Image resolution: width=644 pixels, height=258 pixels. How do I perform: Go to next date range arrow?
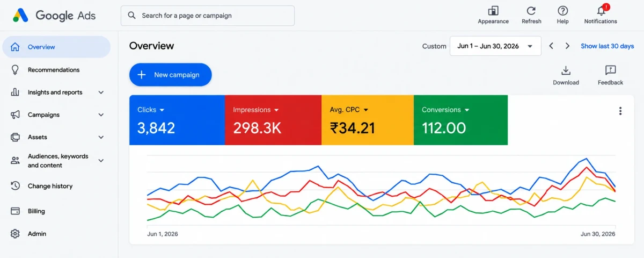[567, 46]
